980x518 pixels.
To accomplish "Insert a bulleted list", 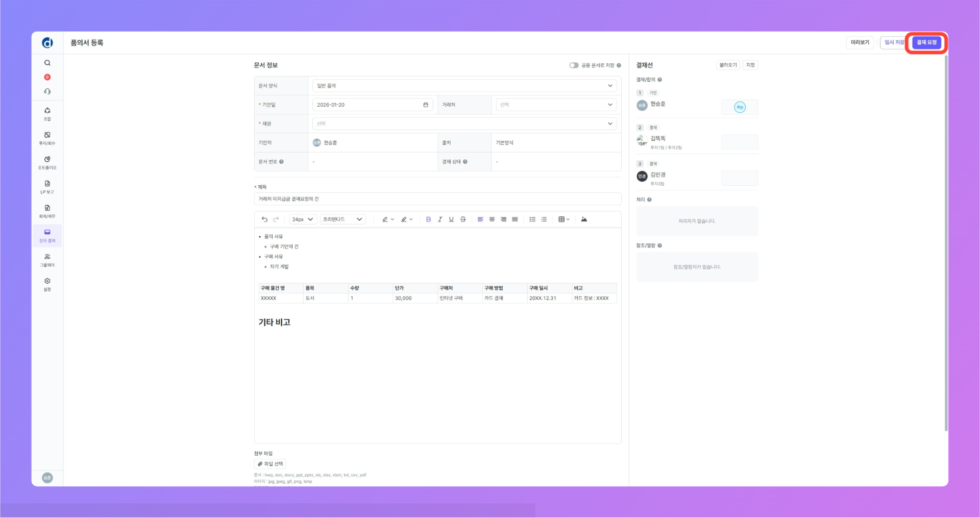I will [x=532, y=219].
